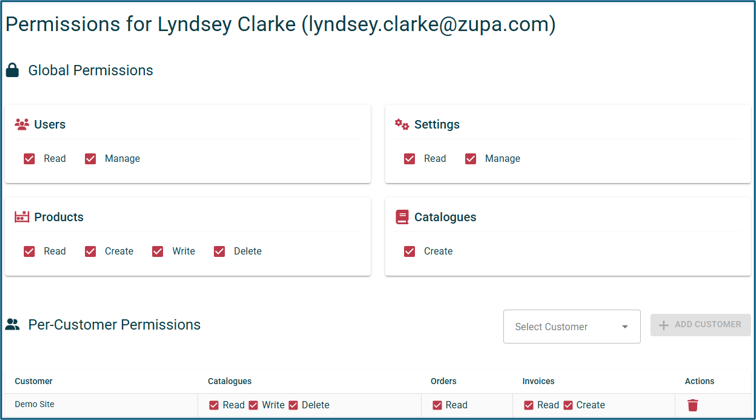Click the Global Permissions heading
756x420 pixels.
pos(91,70)
